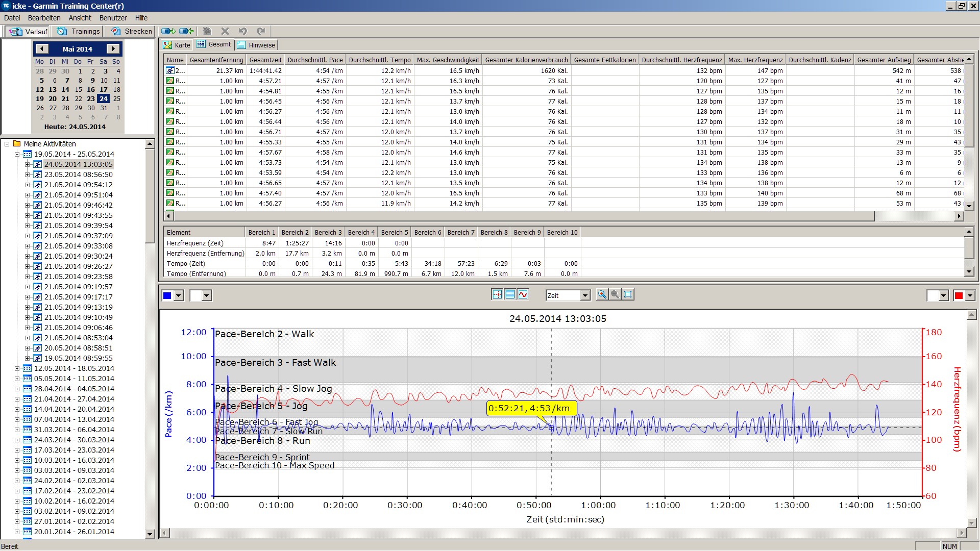The height and width of the screenshot is (551, 980).
Task: Click the Strecken view button
Action: click(132, 31)
